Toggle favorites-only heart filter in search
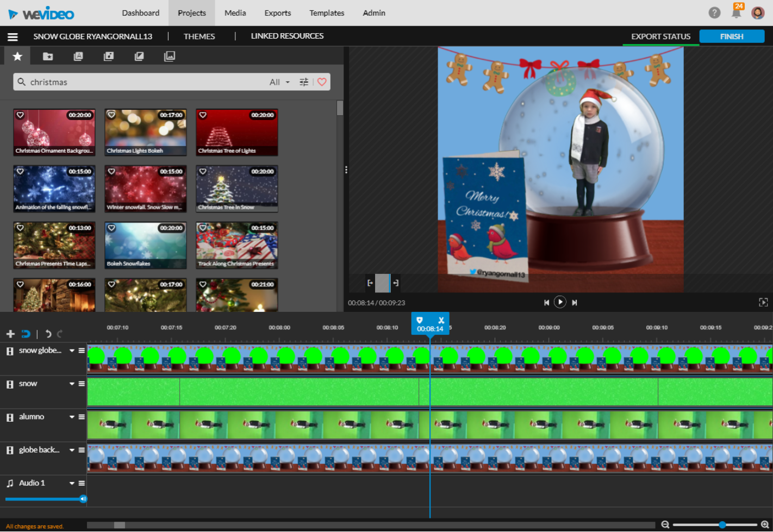This screenshot has height=532, width=773. coord(322,82)
